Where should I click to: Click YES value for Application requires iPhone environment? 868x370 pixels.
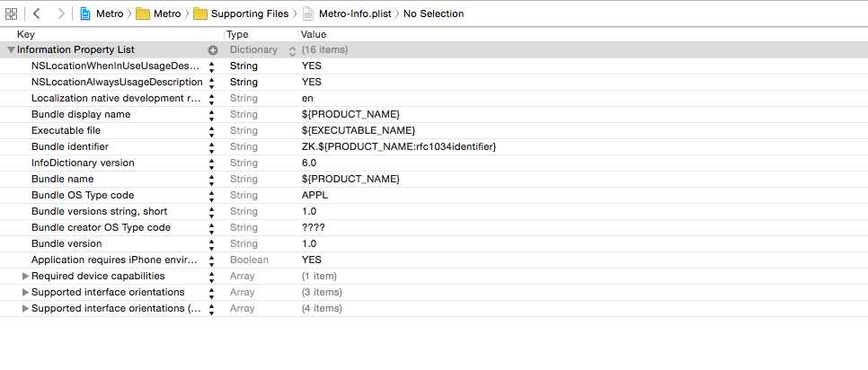[311, 260]
